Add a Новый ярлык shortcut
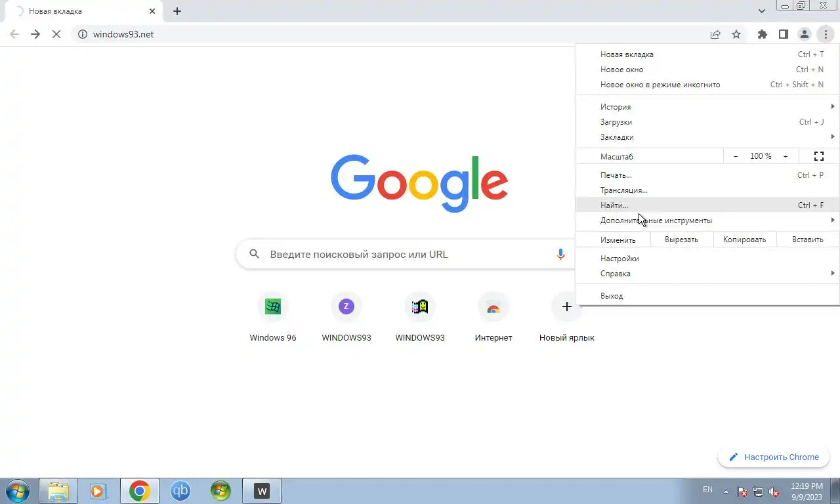The image size is (840, 504). [x=567, y=318]
